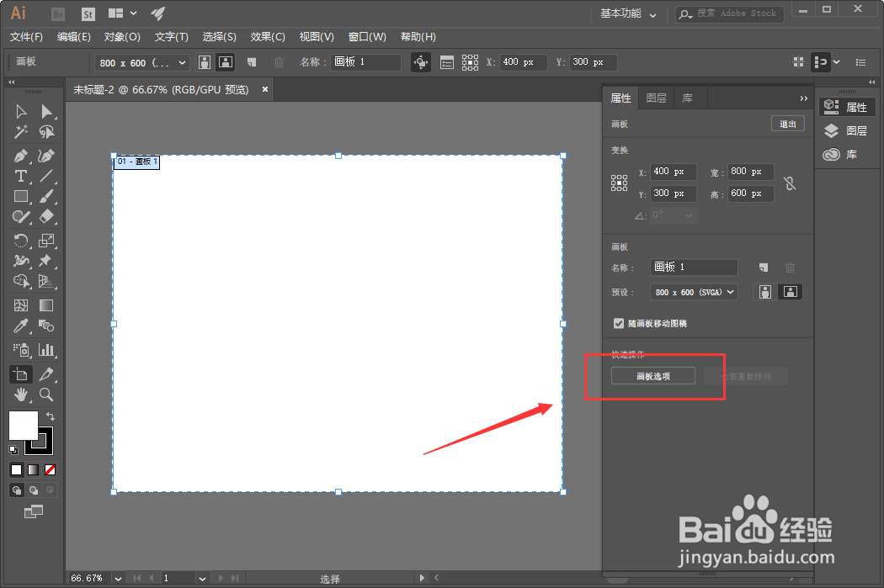884x588 pixels.
Task: Select the Slice tool
Action: pyautogui.click(x=46, y=374)
